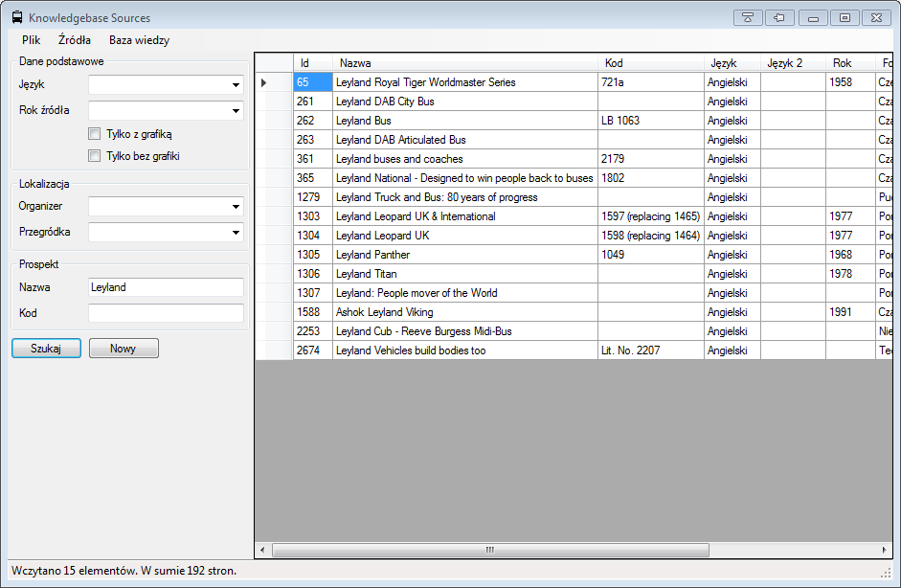Image resolution: width=901 pixels, height=588 pixels.
Task: Sort by the Język 2 column header
Action: point(793,62)
